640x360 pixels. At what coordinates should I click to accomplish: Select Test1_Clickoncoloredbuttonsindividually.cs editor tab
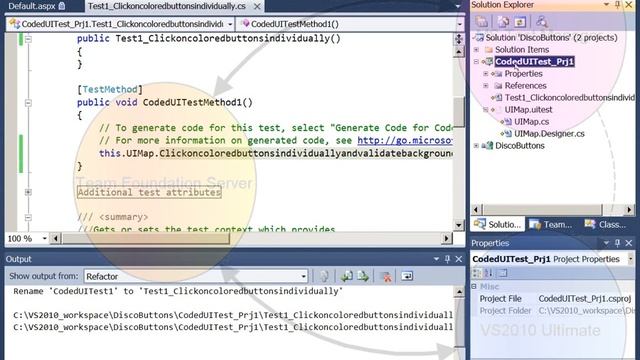167,6
